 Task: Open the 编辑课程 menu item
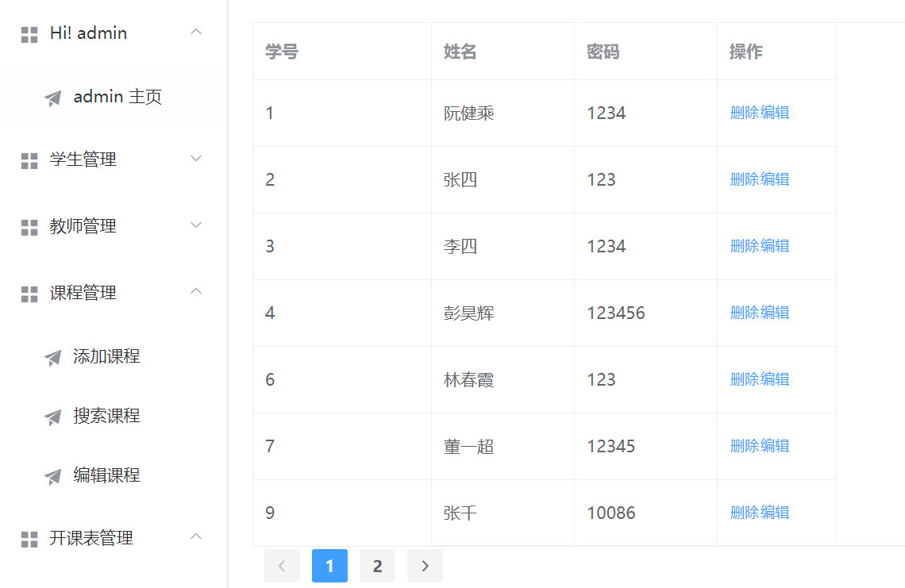106,475
